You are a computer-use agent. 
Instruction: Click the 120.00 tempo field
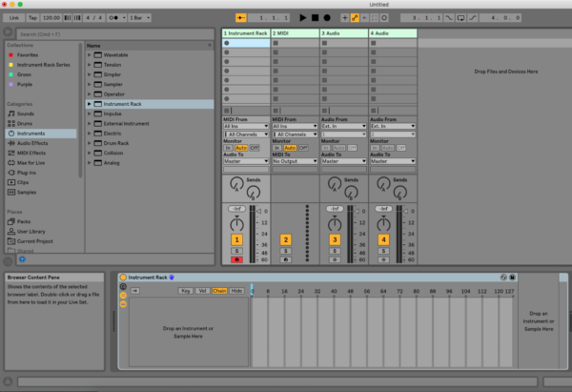(x=51, y=17)
